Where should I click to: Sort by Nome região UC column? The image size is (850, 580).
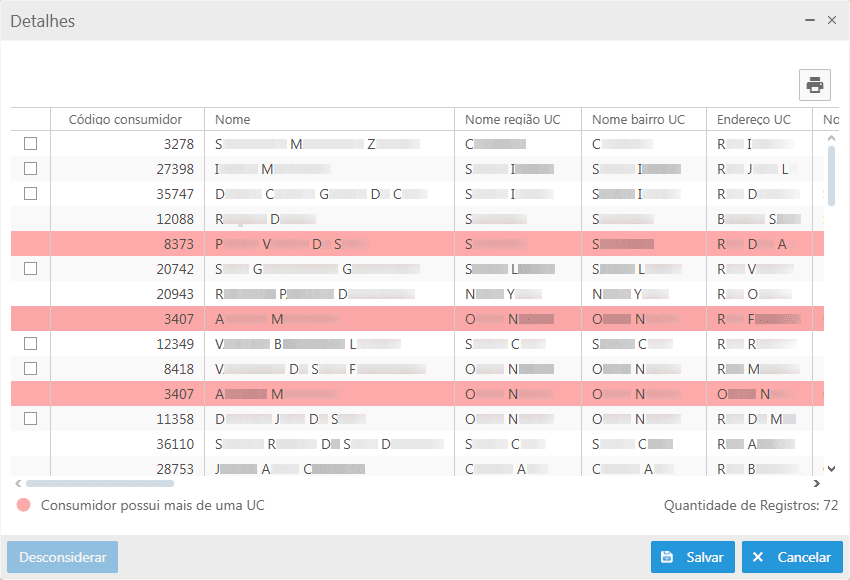[513, 120]
